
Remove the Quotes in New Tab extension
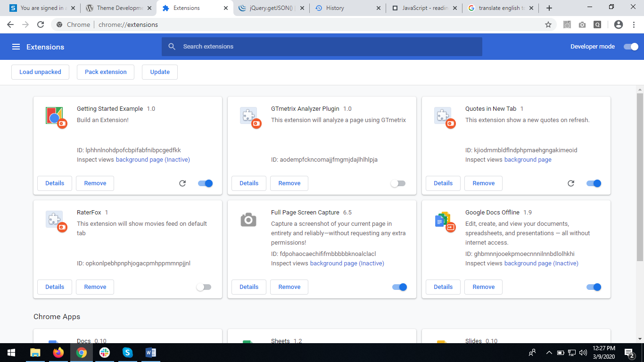click(484, 183)
